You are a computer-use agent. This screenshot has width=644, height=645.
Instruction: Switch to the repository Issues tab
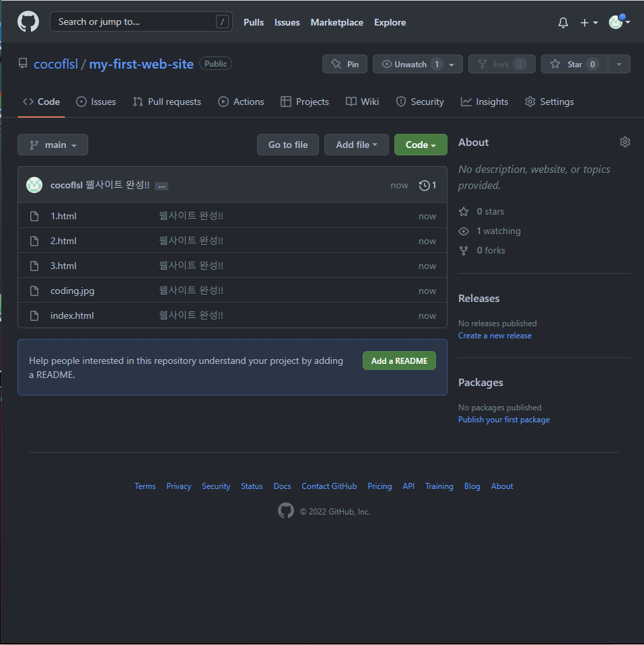click(96, 102)
